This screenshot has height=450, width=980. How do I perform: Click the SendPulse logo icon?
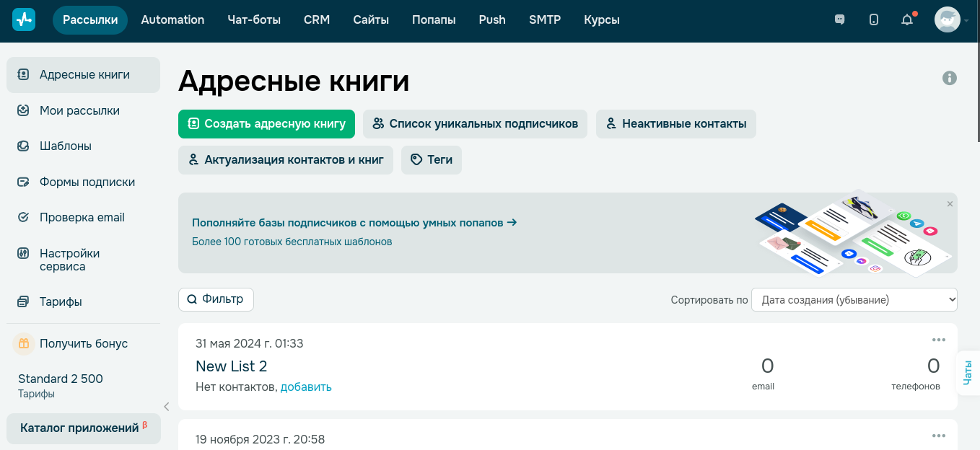[x=24, y=20]
